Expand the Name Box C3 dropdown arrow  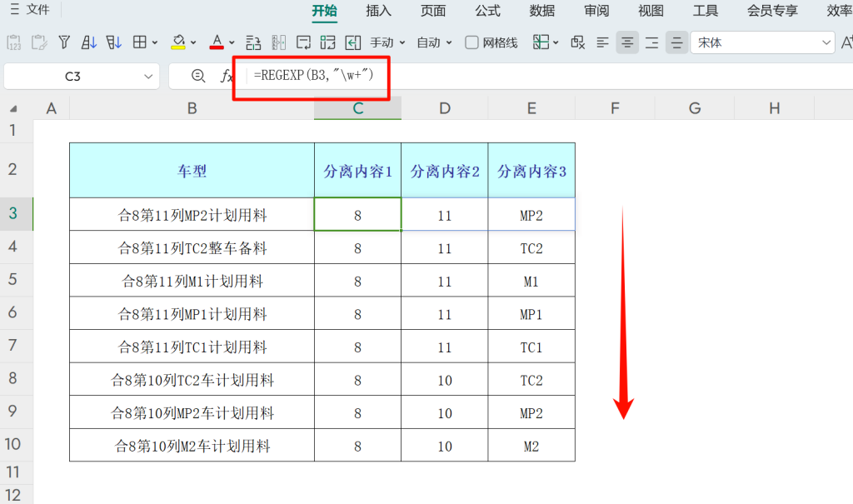pyautogui.click(x=148, y=76)
